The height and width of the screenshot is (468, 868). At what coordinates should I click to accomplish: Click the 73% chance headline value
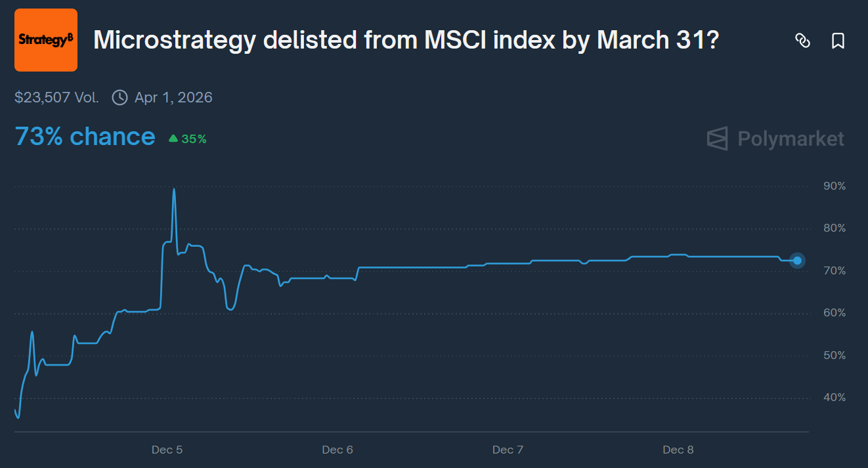pos(85,137)
